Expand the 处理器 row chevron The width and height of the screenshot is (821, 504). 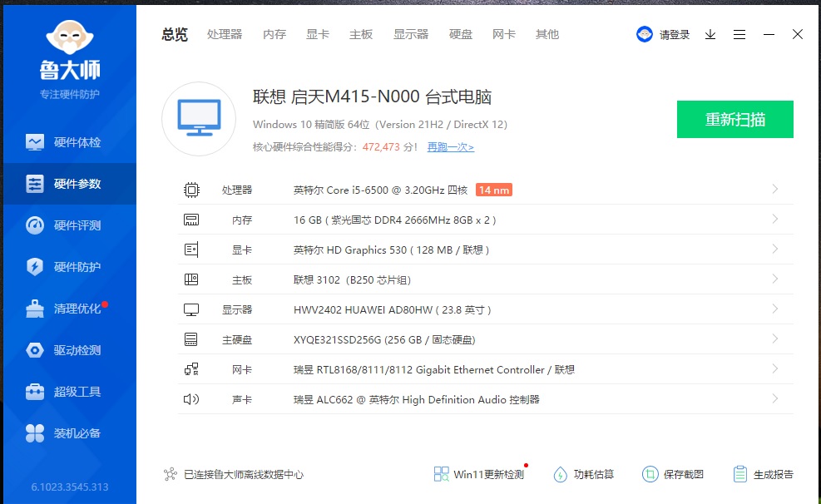(x=775, y=189)
